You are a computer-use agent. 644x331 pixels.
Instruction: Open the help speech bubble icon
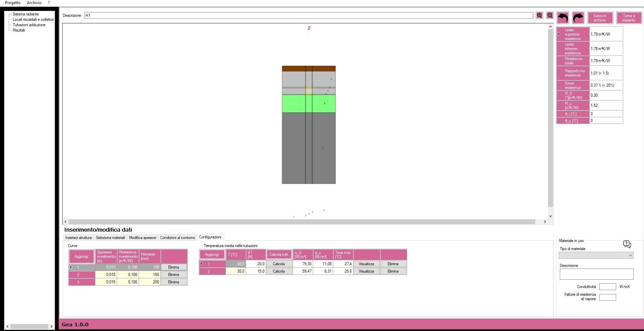(x=627, y=244)
